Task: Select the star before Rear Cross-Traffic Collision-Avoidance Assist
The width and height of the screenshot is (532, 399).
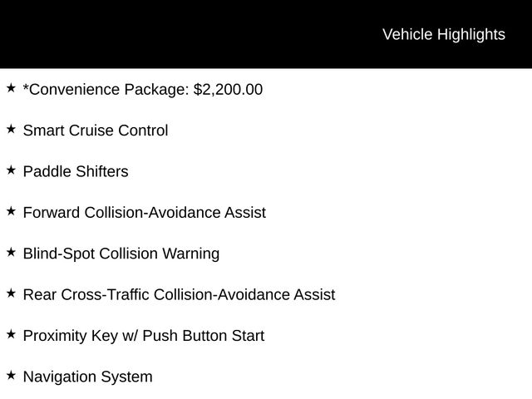Action: click(11, 293)
